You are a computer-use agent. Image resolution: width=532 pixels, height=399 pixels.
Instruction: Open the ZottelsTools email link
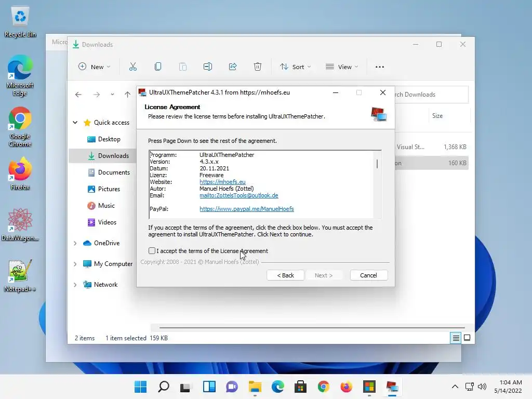239,195
